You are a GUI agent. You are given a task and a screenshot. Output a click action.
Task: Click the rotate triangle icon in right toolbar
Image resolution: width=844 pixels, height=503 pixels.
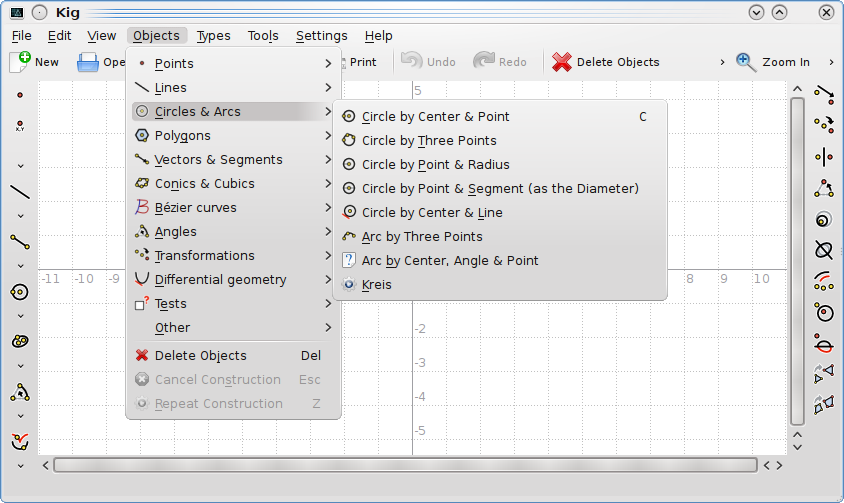[x=824, y=188]
